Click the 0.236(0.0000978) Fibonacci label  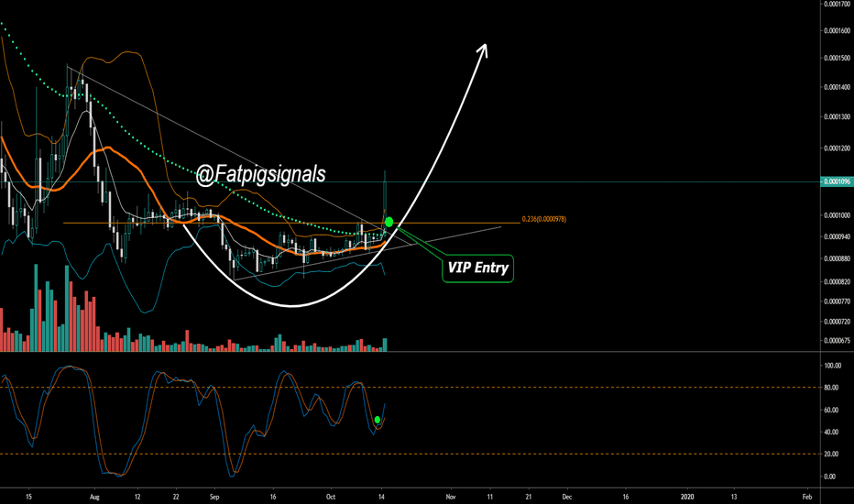point(544,219)
